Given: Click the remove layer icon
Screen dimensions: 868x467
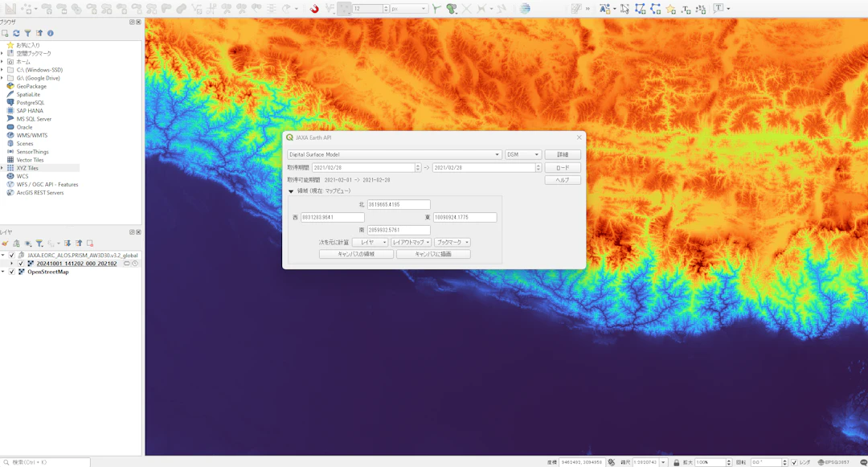Looking at the screenshot, I should 90,244.
